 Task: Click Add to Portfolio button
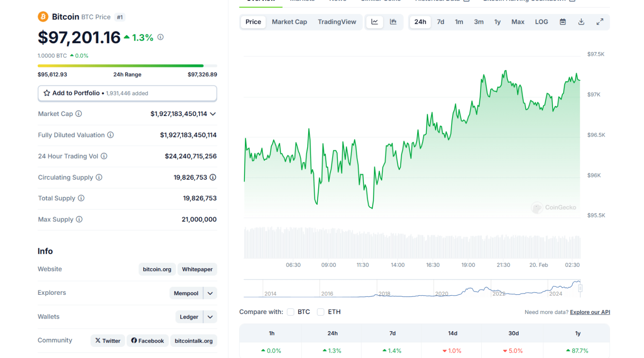point(127,93)
